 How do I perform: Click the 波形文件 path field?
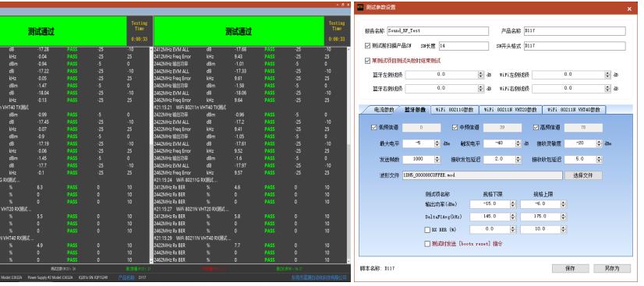point(482,175)
